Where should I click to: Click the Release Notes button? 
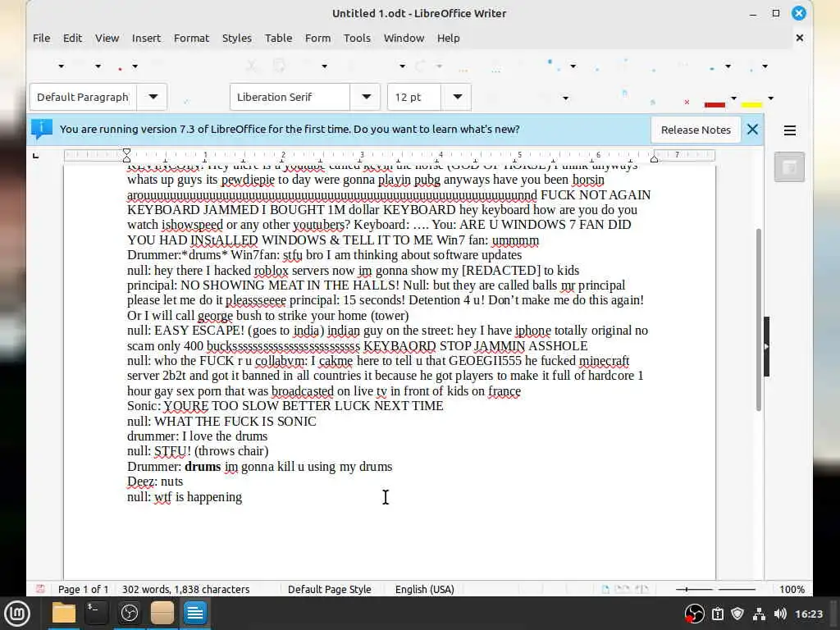pyautogui.click(x=696, y=130)
